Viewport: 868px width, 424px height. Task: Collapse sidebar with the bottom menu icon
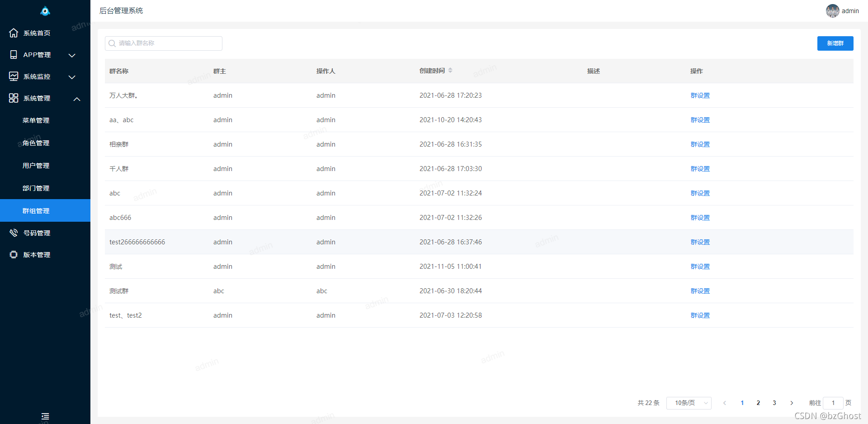[x=45, y=416]
